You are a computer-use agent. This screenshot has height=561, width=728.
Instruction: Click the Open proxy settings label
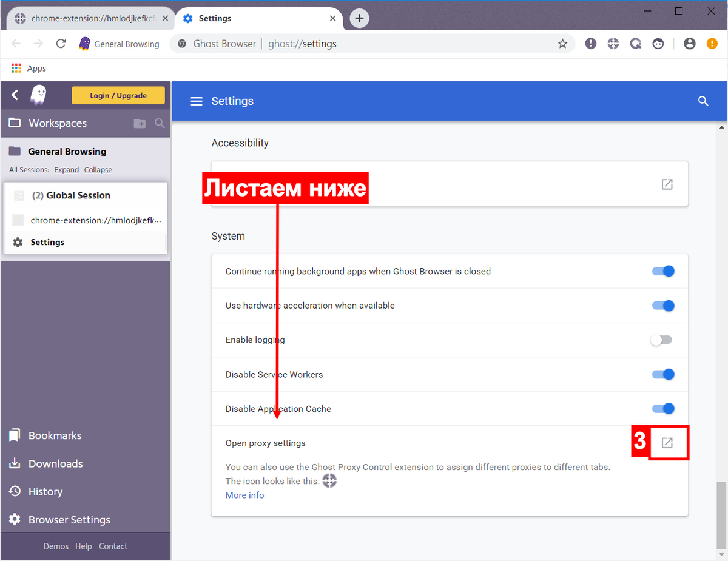point(266,443)
